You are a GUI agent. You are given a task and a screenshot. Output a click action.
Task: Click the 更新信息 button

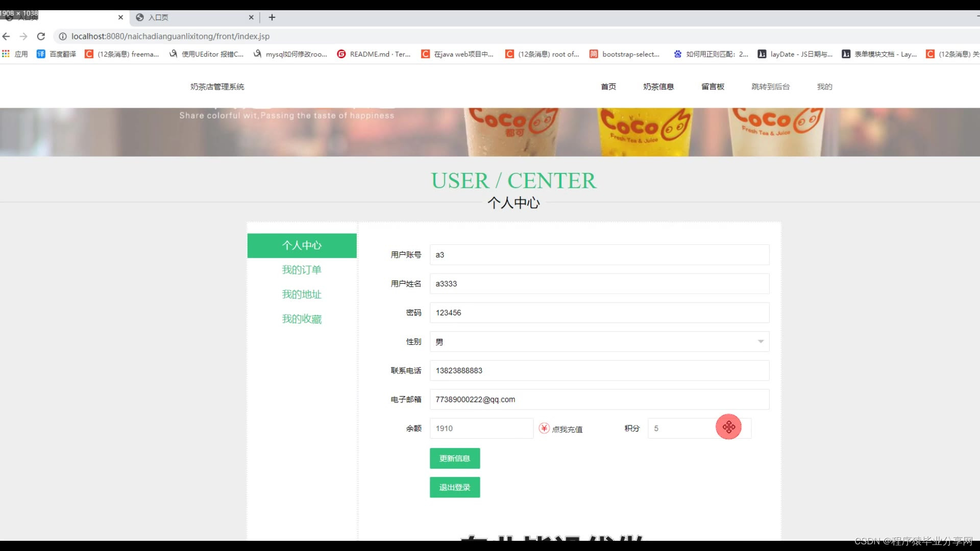point(454,458)
